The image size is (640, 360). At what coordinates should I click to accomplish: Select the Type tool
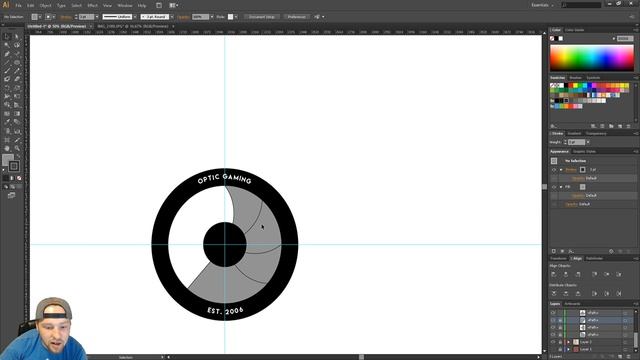tap(17, 54)
